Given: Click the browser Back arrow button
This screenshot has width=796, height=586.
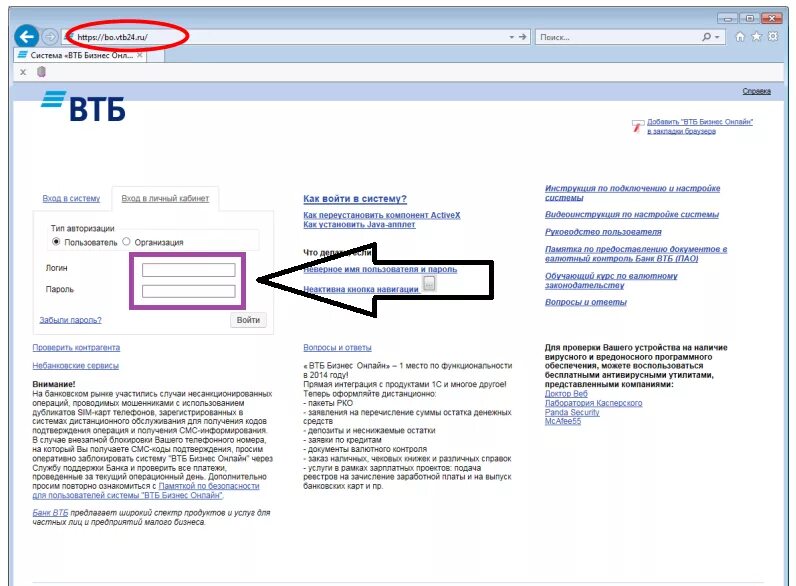Looking at the screenshot, I should tap(26, 37).
